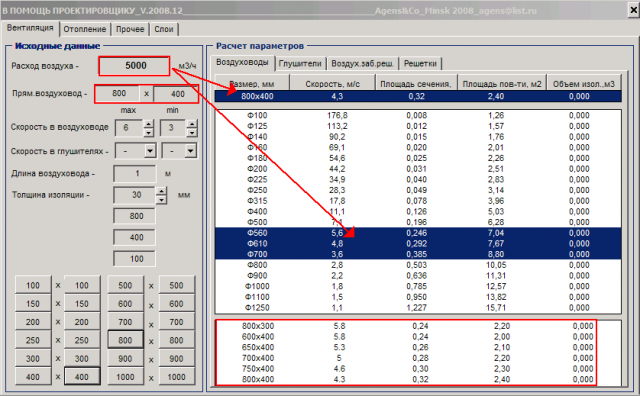Open the Воздух.заб.реш. sub-tab
Screen dimensions: 640x396
point(362,64)
